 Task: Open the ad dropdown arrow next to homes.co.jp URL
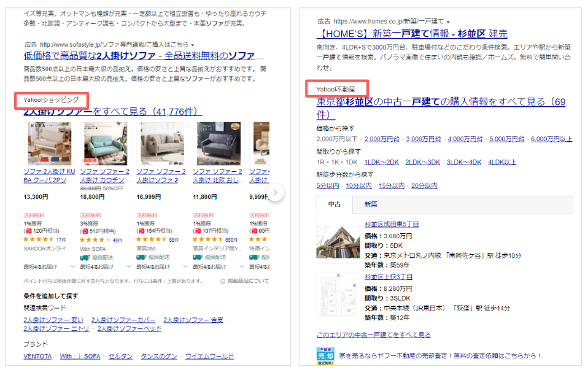pyautogui.click(x=448, y=22)
